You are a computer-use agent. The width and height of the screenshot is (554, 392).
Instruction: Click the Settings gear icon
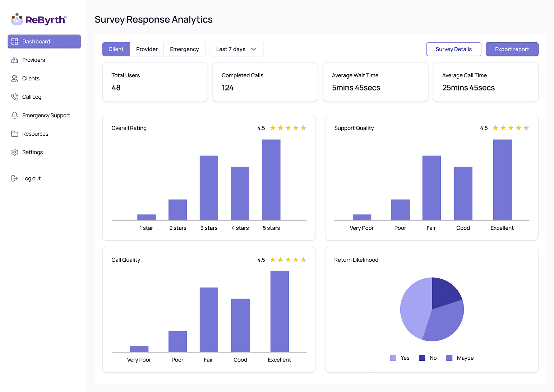(15, 152)
